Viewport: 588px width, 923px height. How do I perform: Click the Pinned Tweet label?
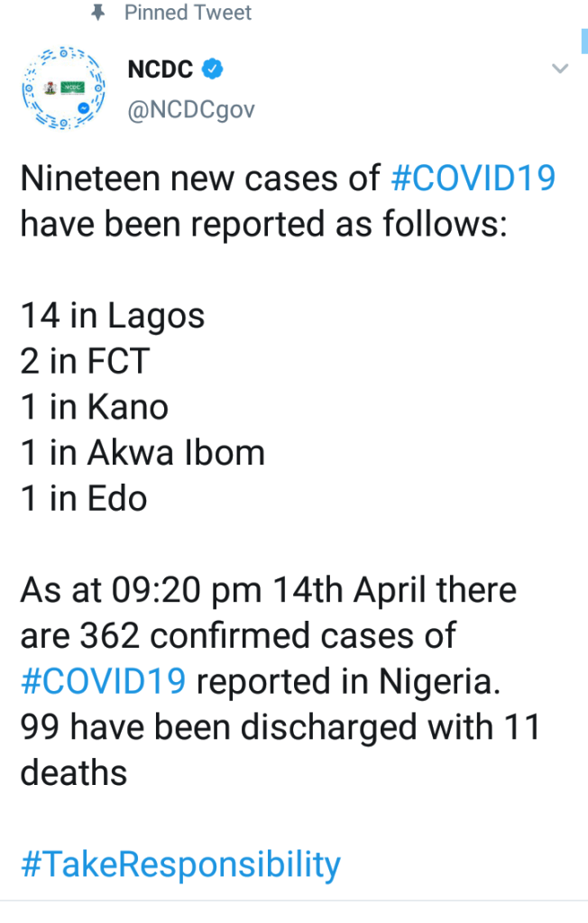188,13
